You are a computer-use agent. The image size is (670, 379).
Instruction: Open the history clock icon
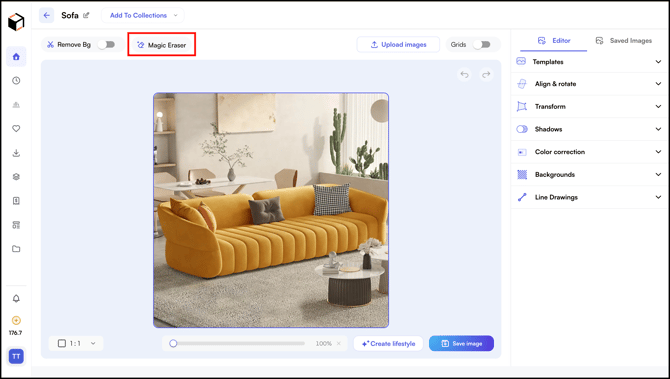click(16, 80)
